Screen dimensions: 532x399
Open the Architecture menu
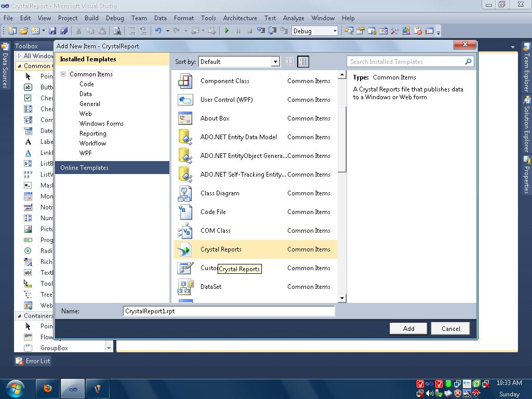(x=240, y=18)
